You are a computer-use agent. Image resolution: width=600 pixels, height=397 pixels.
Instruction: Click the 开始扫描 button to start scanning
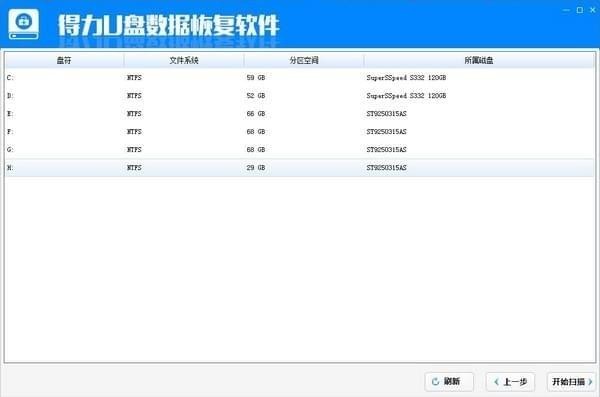[x=572, y=382]
